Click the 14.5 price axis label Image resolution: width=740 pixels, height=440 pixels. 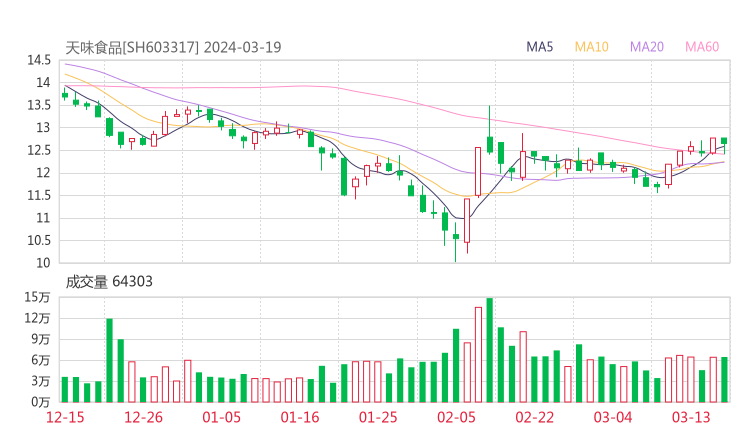tap(39, 60)
